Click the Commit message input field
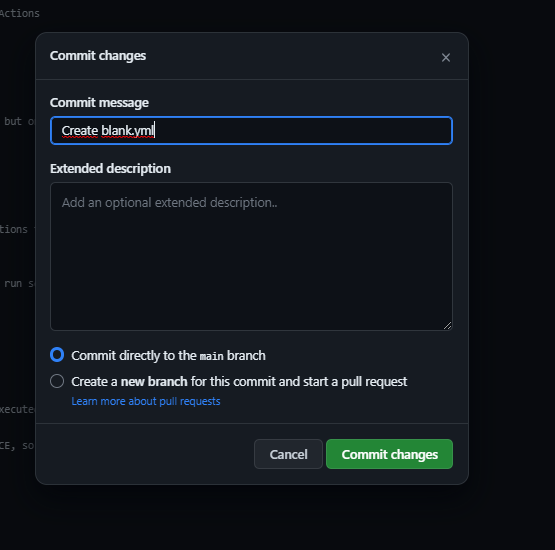This screenshot has width=555, height=550. pos(251,130)
